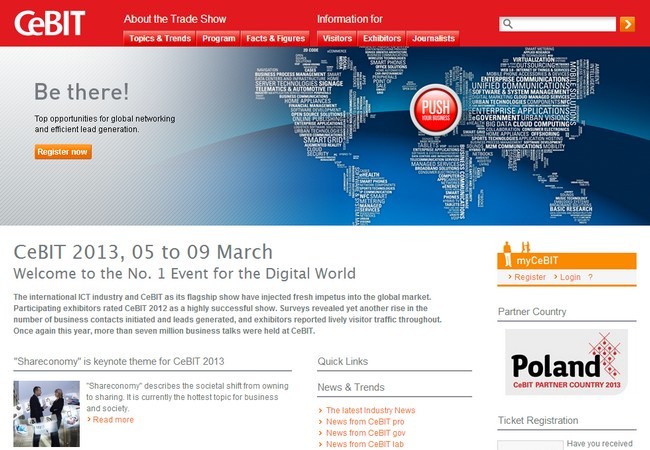Click the Shareconomy keynote theme heading

pos(119,361)
